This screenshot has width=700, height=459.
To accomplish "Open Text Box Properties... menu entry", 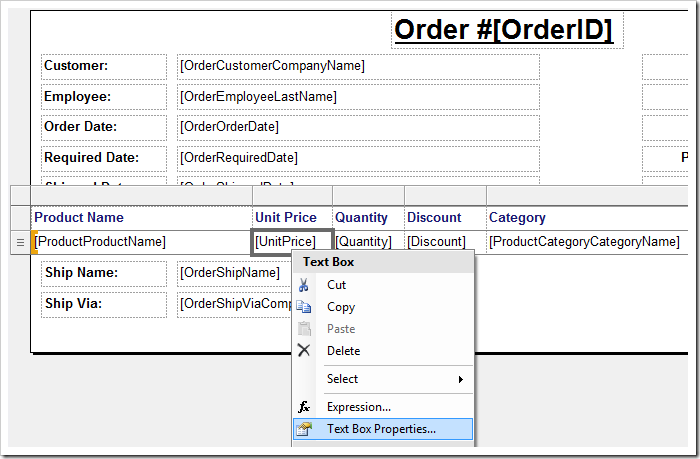I will click(383, 429).
